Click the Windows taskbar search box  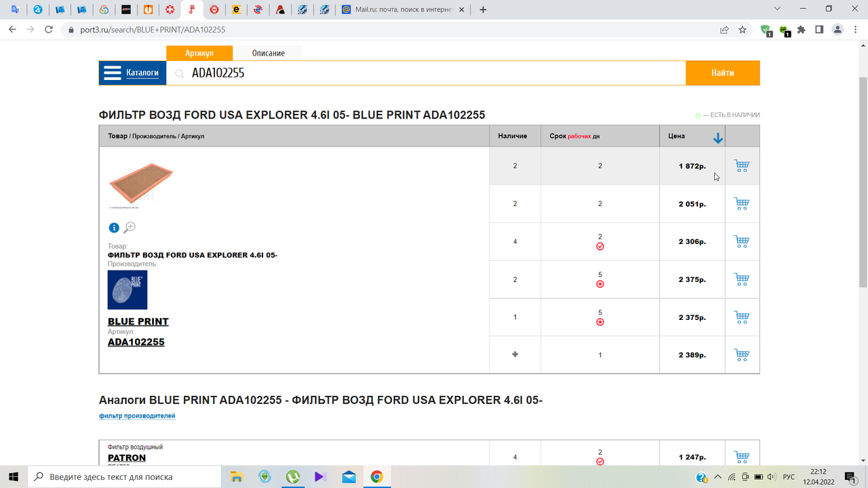coord(124,477)
